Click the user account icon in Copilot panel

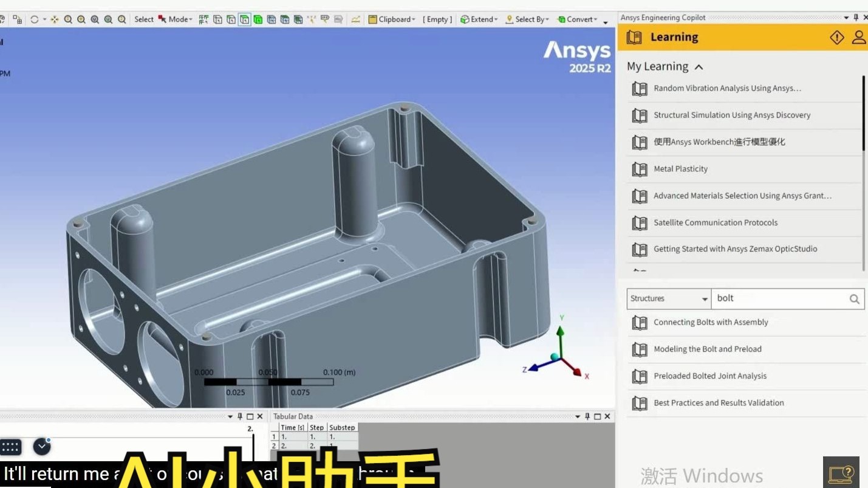(x=859, y=37)
